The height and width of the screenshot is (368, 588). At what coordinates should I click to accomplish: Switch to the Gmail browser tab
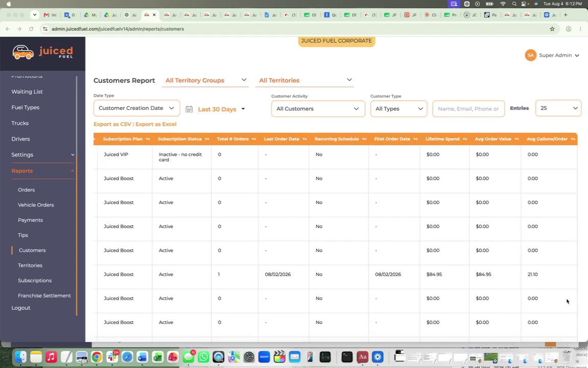click(x=50, y=15)
